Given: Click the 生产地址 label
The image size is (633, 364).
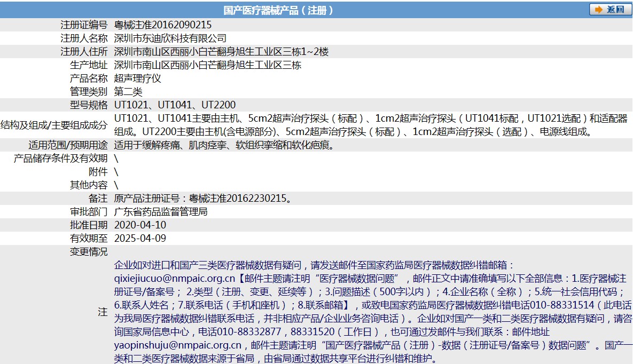Looking at the screenshot, I should (89, 65).
